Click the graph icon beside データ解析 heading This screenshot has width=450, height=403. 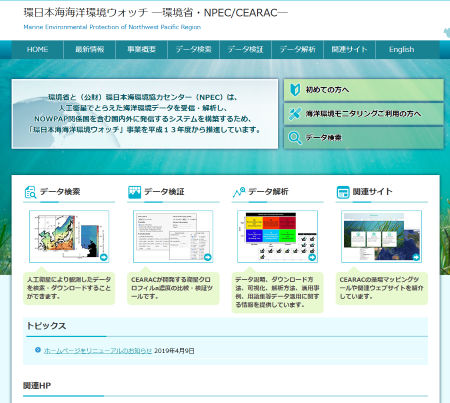coord(239,192)
